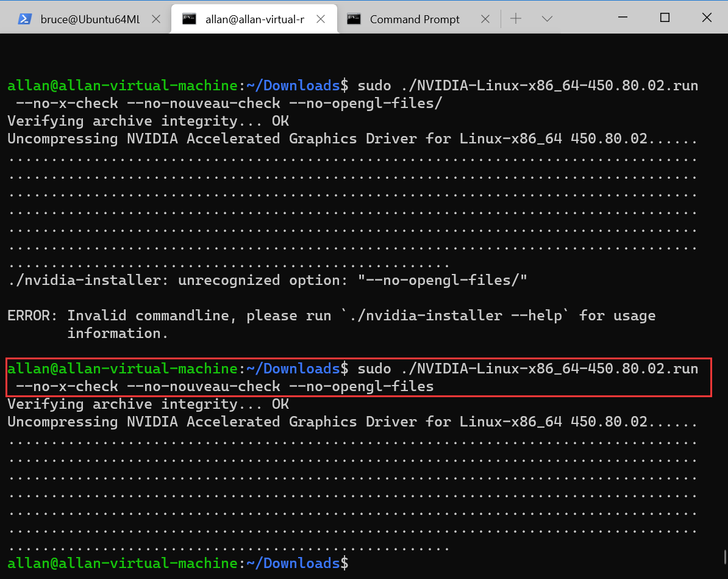Add a new terminal tab

point(516,18)
